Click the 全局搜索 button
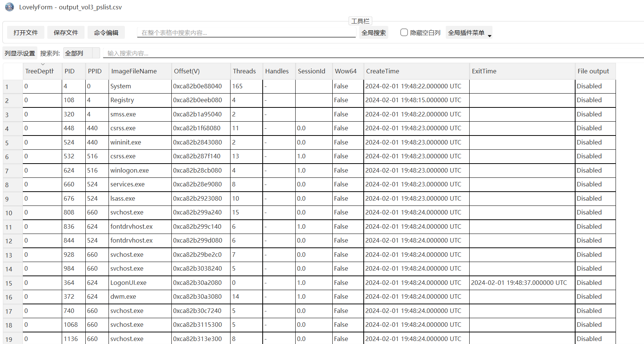This screenshot has width=644, height=344. [x=373, y=33]
